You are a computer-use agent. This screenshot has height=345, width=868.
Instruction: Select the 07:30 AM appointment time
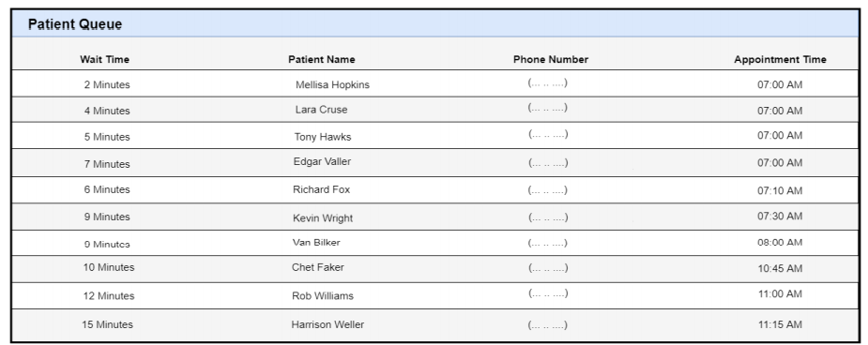click(780, 217)
